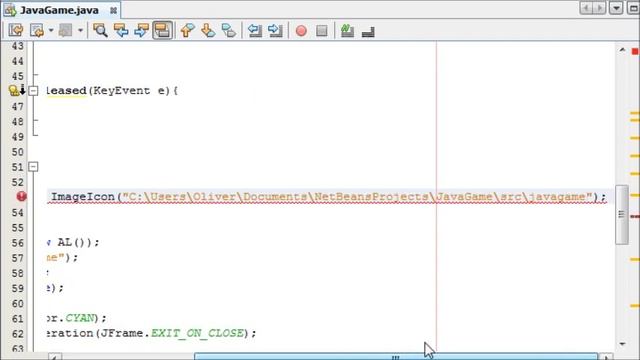Click the red error indicator atop error stripe
The image size is (640, 360).
click(635, 51)
